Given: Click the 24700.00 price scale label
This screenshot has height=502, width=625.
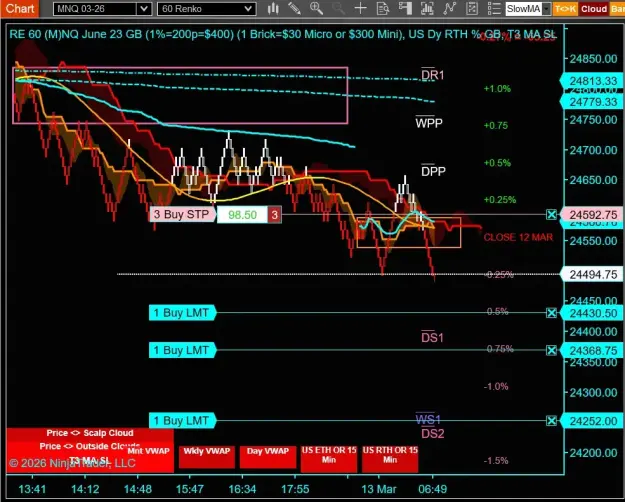Looking at the screenshot, I should point(593,150).
